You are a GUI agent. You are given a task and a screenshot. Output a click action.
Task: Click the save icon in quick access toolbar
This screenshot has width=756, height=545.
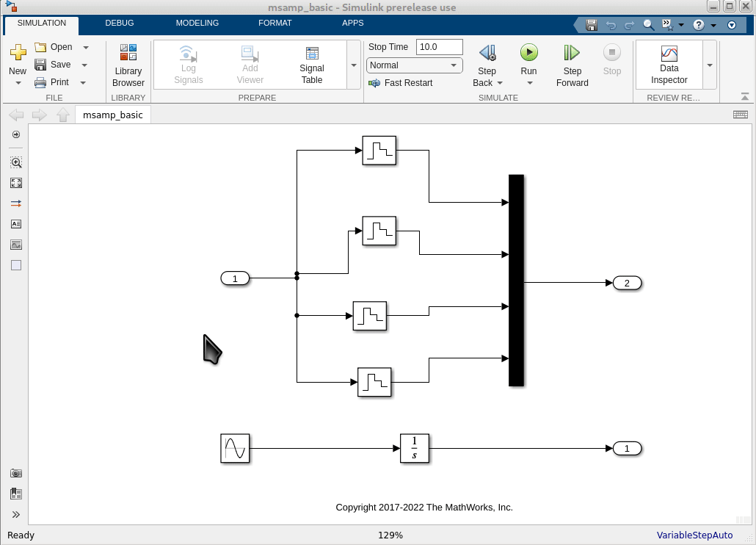click(x=592, y=25)
